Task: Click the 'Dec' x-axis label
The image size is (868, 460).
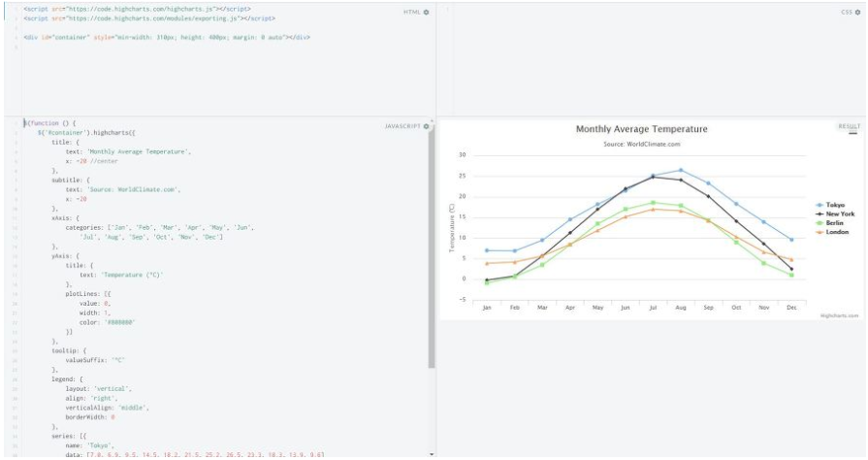Action: 791,308
